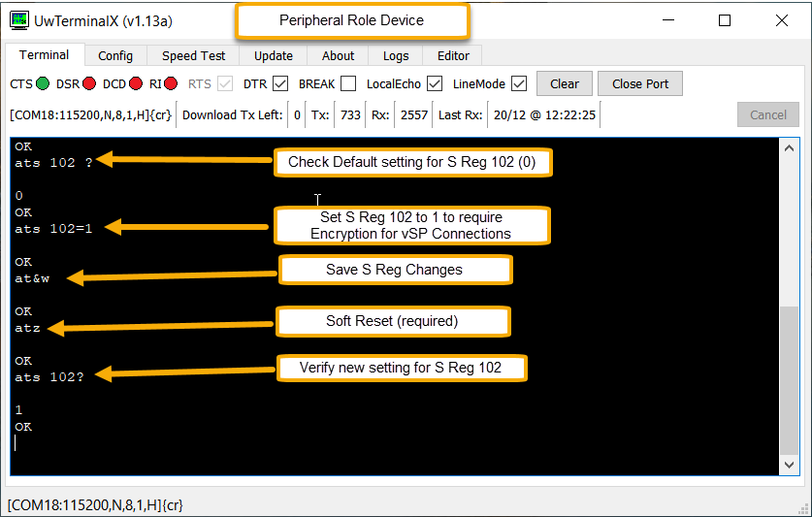Image resolution: width=812 pixels, height=517 pixels.
Task: Click the 'atz' command in terminal
Action: [27, 328]
